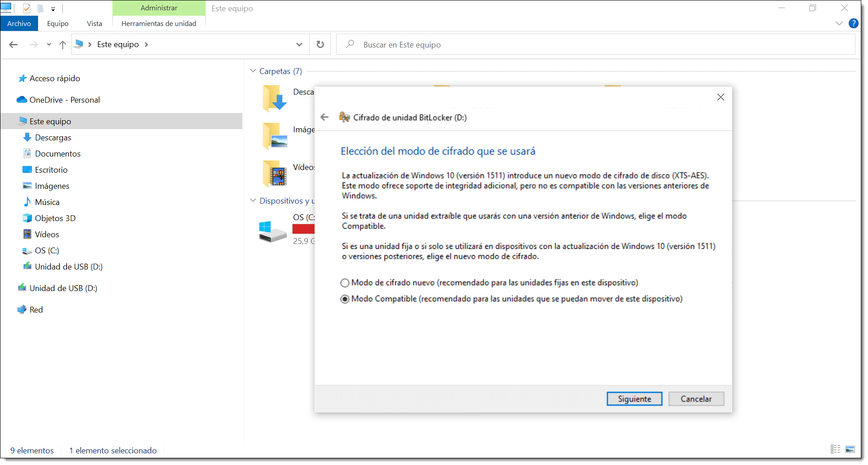Select the Imágenes folder icon in content pane
Screen dimensions: 868x465
(x=275, y=136)
